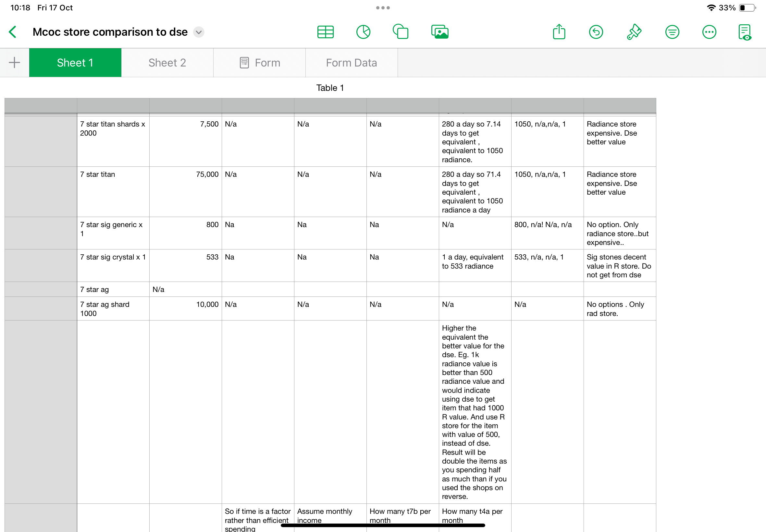Expand the document title dropdown chevron

click(199, 32)
